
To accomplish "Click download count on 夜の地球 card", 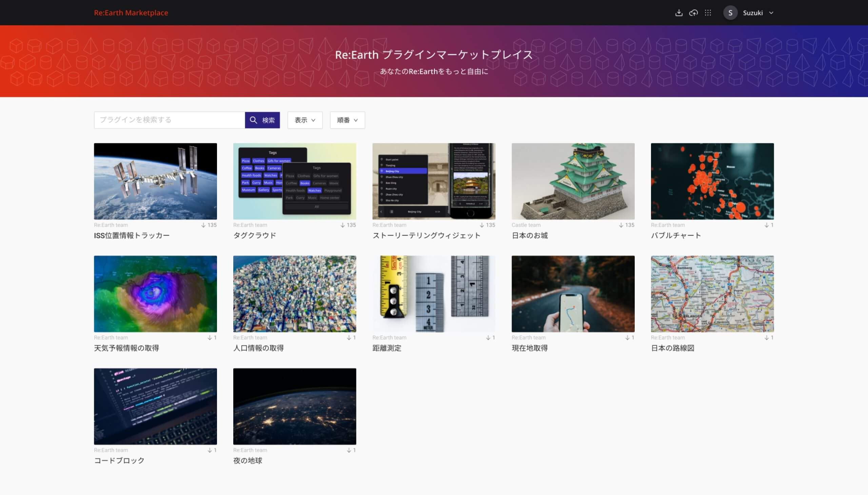I will pos(351,450).
